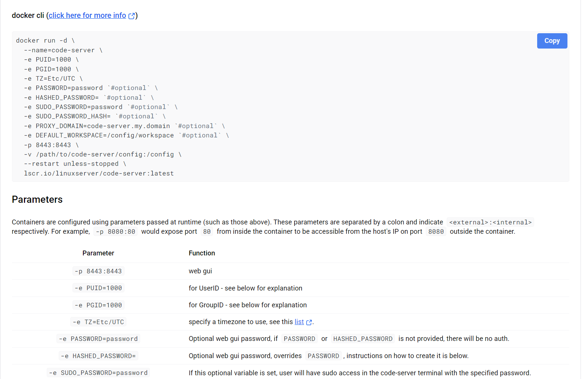Click the Copy button on code block
The image size is (588, 379).
[552, 41]
